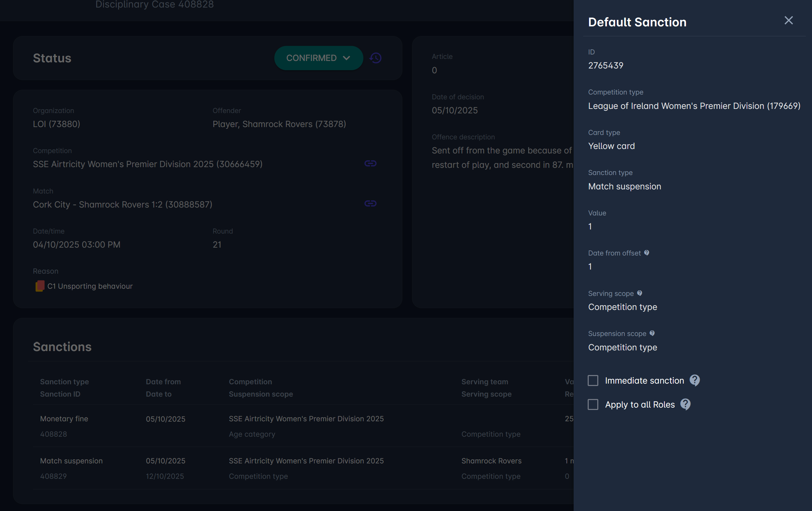Image resolution: width=812 pixels, height=511 pixels.
Task: Click the Serving team column header
Action: pos(485,382)
